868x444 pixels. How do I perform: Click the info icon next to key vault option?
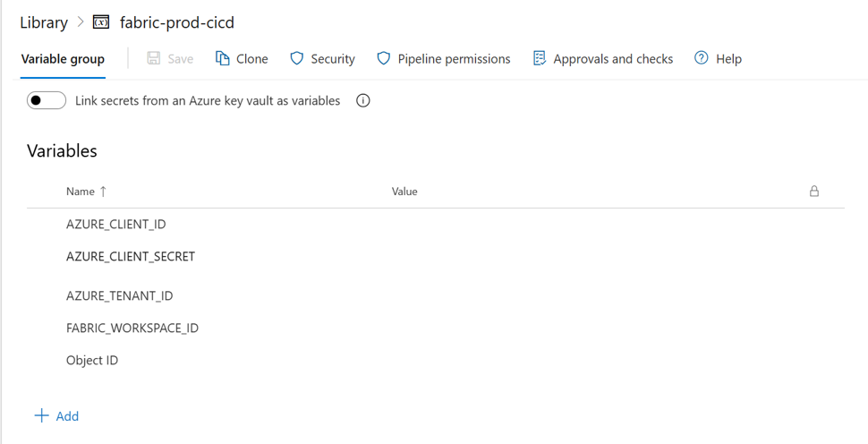click(362, 101)
